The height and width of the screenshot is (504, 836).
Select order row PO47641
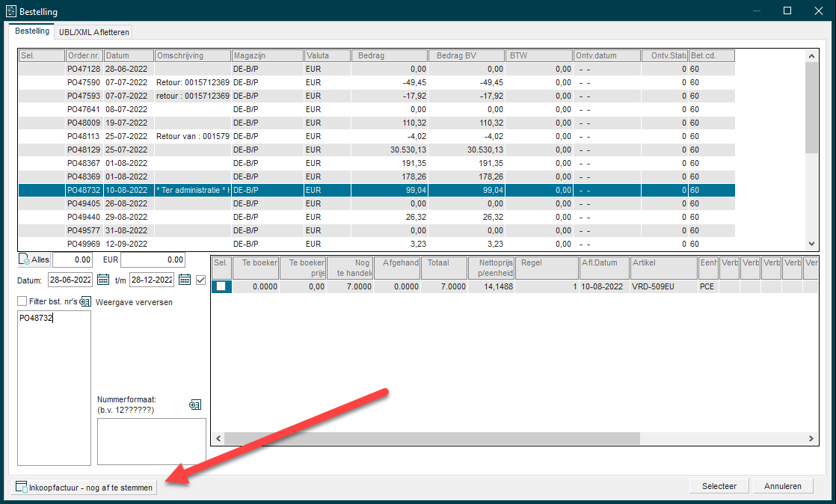(376, 109)
